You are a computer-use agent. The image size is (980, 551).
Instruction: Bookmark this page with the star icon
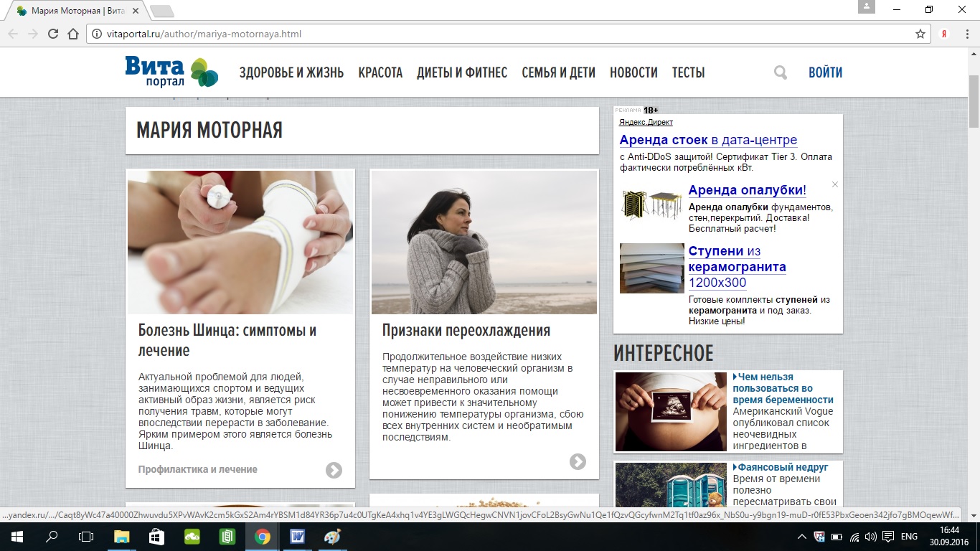pos(920,34)
